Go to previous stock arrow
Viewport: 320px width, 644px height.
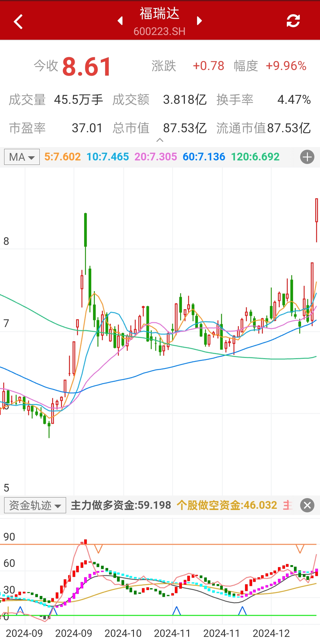click(x=120, y=21)
